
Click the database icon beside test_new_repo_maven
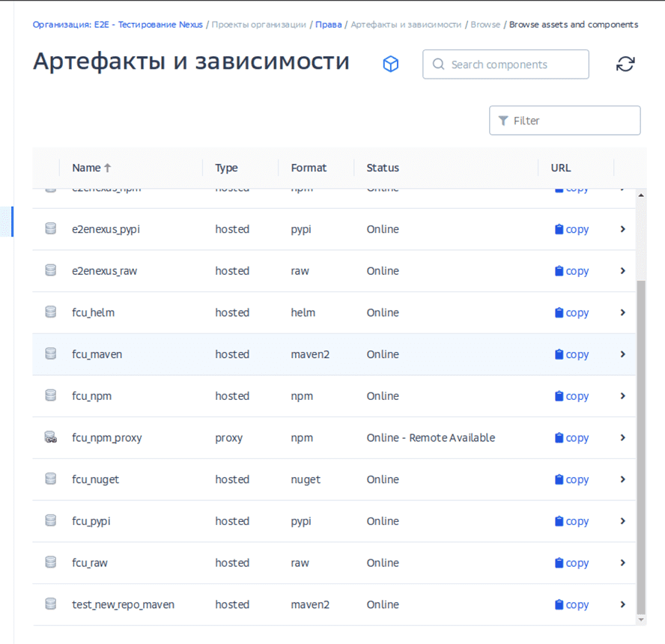51,604
